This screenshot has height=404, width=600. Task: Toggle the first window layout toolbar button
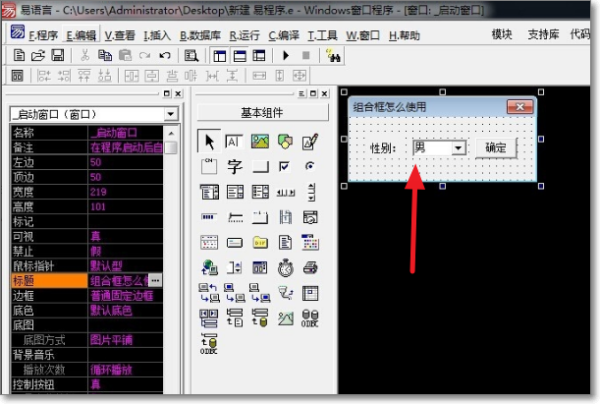tap(220, 56)
